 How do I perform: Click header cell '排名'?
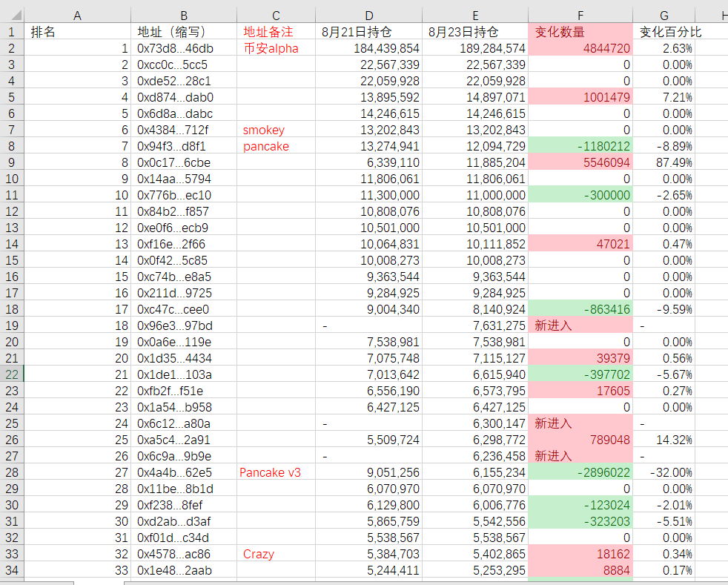click(x=77, y=32)
